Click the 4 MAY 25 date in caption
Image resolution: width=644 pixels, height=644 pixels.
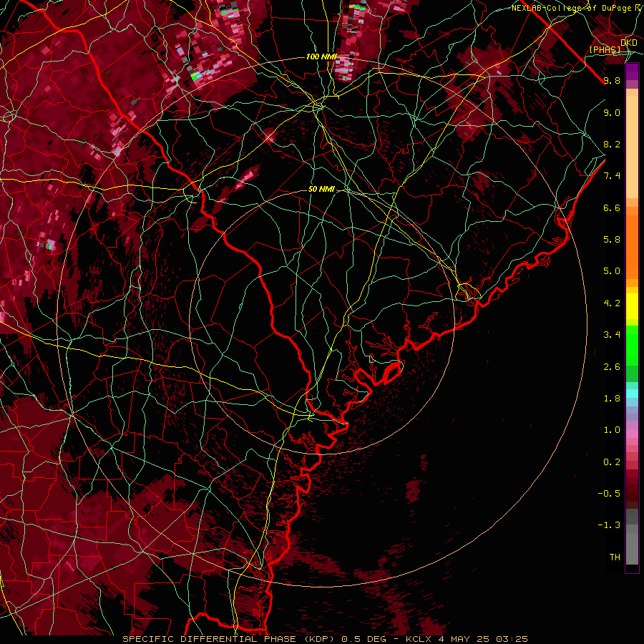465,639
